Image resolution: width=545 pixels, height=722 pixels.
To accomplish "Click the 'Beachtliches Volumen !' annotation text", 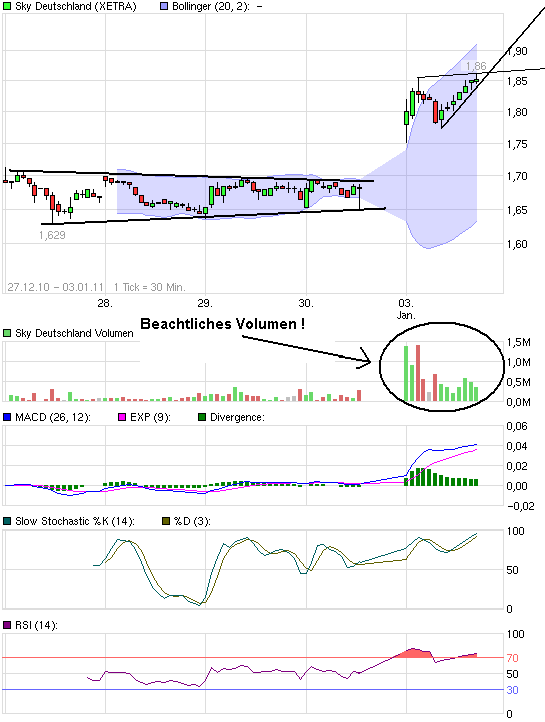I will [x=222, y=324].
